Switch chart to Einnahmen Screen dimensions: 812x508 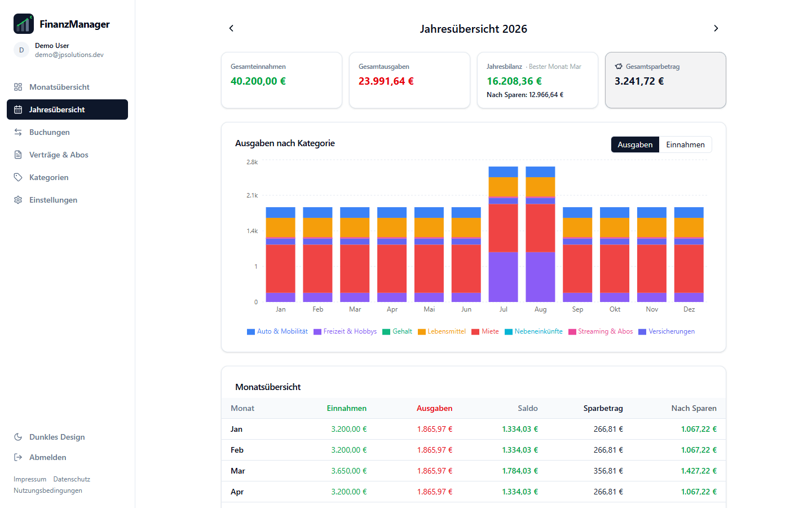(x=685, y=144)
